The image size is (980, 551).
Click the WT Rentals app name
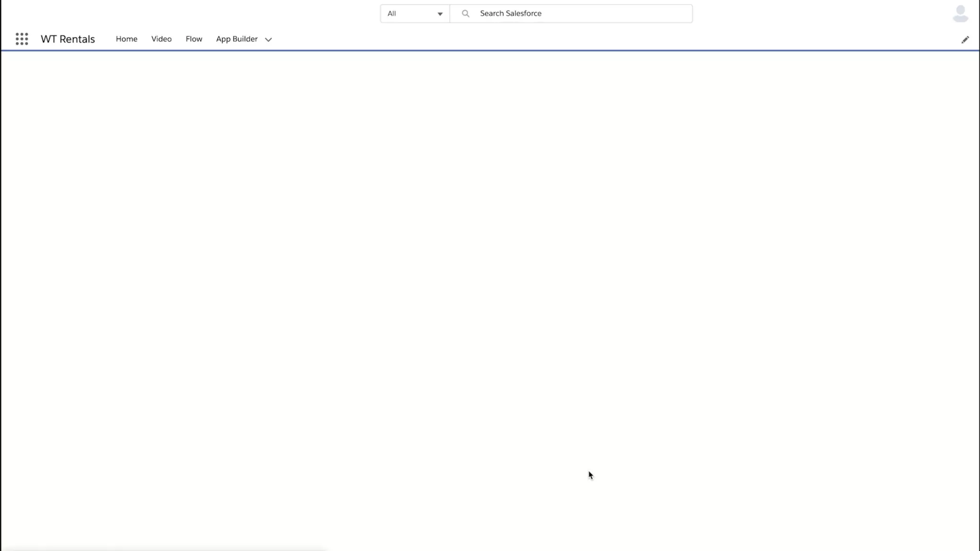[67, 39]
